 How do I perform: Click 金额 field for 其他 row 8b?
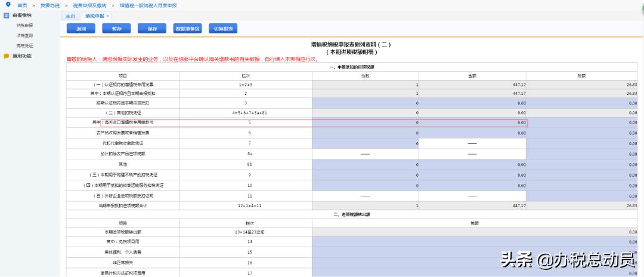[x=472, y=164]
